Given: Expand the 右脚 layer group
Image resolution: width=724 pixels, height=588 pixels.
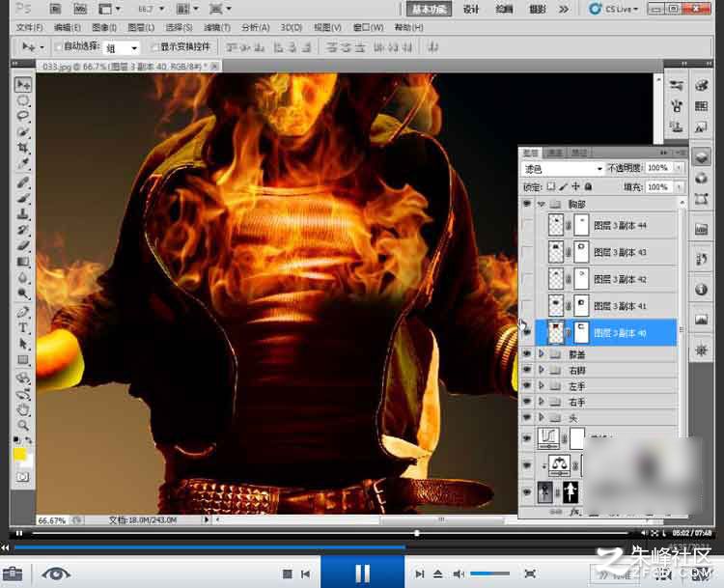Looking at the screenshot, I should coord(542,370).
